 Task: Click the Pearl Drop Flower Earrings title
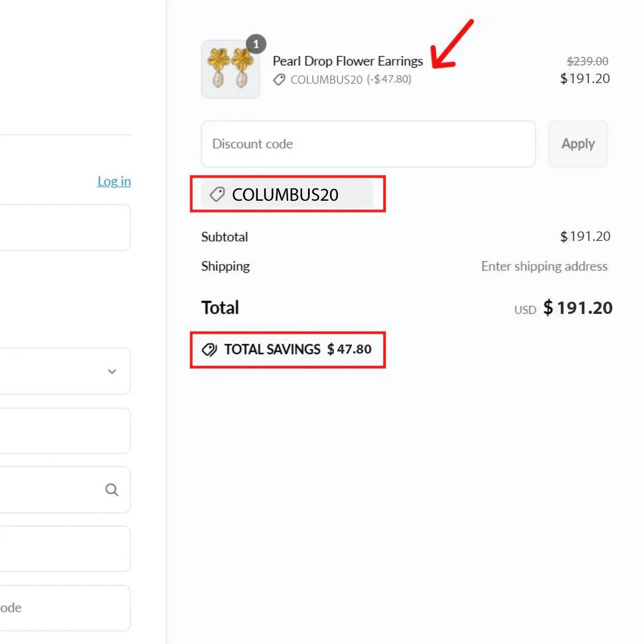coord(347,61)
